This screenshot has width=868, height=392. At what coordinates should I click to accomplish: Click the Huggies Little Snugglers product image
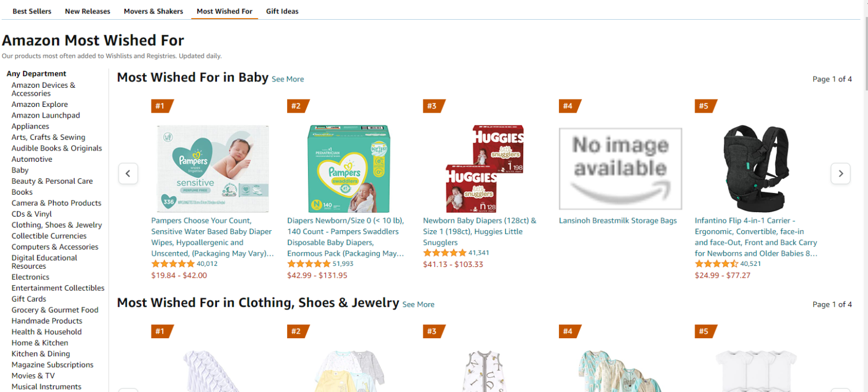click(484, 169)
